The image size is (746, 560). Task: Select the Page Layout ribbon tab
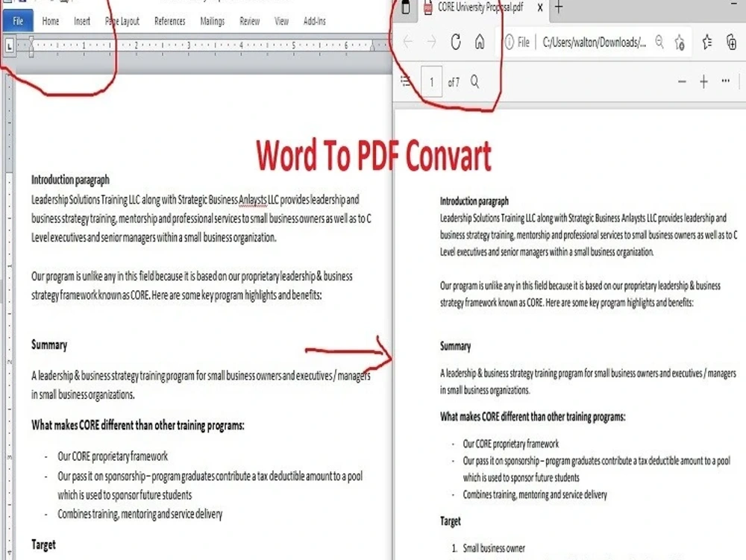tap(122, 21)
